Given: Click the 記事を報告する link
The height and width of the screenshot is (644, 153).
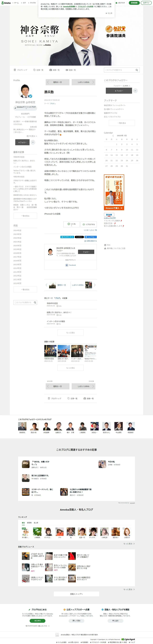Looking at the screenshot, I should [x=90, y=241].
